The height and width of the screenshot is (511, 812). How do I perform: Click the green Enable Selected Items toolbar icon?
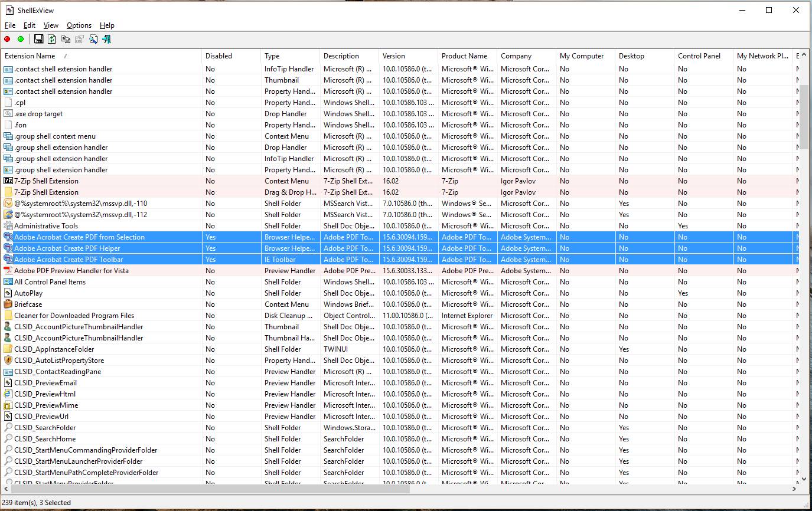[x=21, y=39]
